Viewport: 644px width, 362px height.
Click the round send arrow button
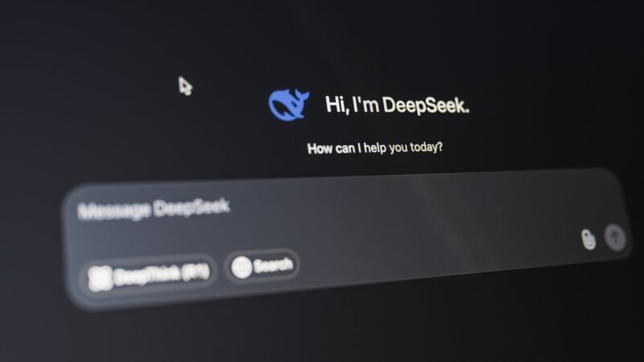coord(615,237)
